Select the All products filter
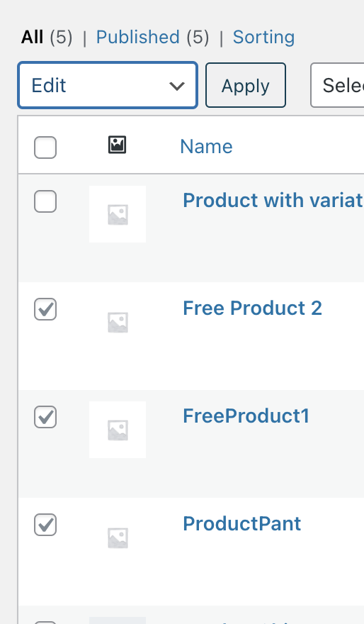The image size is (364, 624). pyautogui.click(x=32, y=38)
